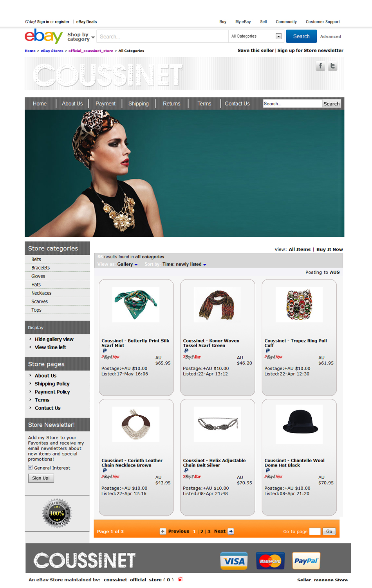Click the eBay logo

coord(43,36)
